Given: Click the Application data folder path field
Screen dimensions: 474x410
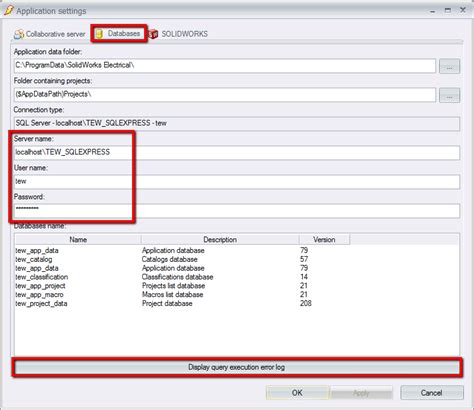Looking at the screenshot, I should (x=225, y=65).
